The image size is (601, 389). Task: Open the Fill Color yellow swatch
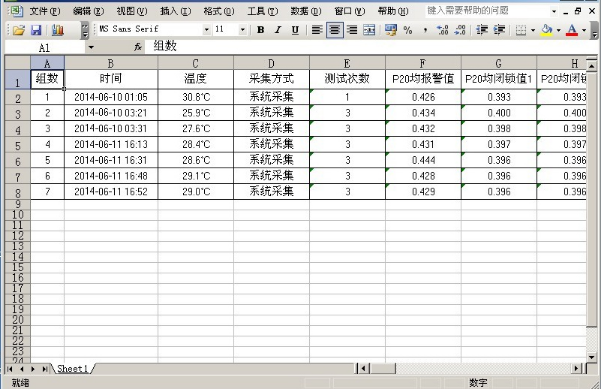pyautogui.click(x=547, y=30)
